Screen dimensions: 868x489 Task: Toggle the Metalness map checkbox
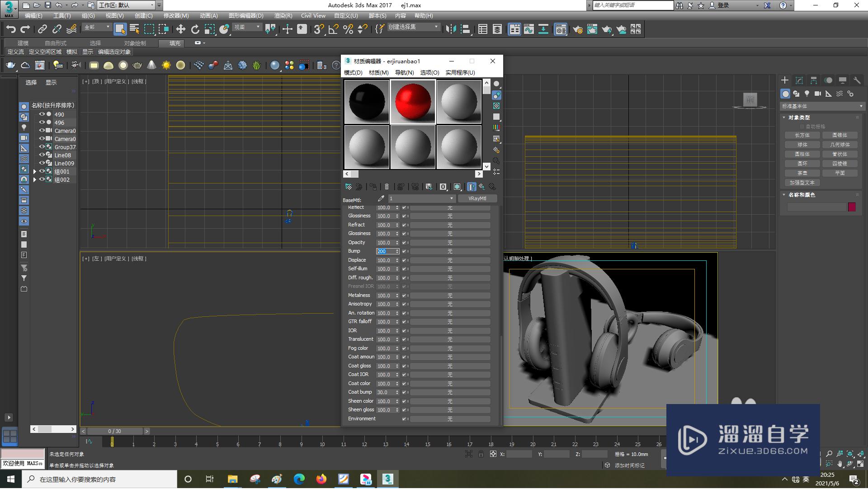click(x=404, y=296)
